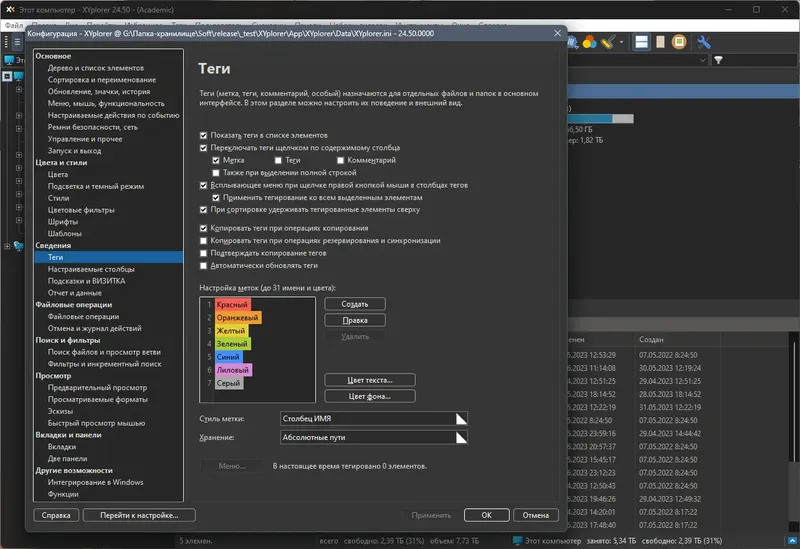Image resolution: width=800 pixels, height=549 pixels.
Task: Toggle 'Показать теги в списке элементов' checkbox
Action: tap(204, 135)
